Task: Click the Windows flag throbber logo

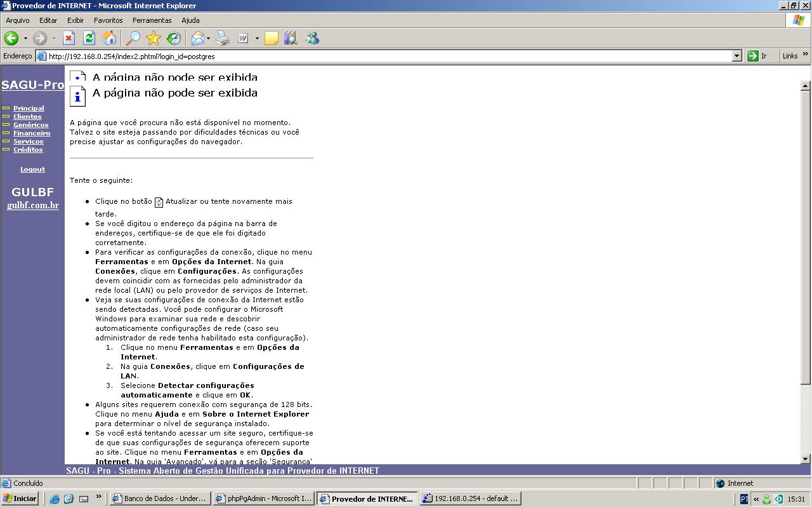Action: click(x=798, y=20)
